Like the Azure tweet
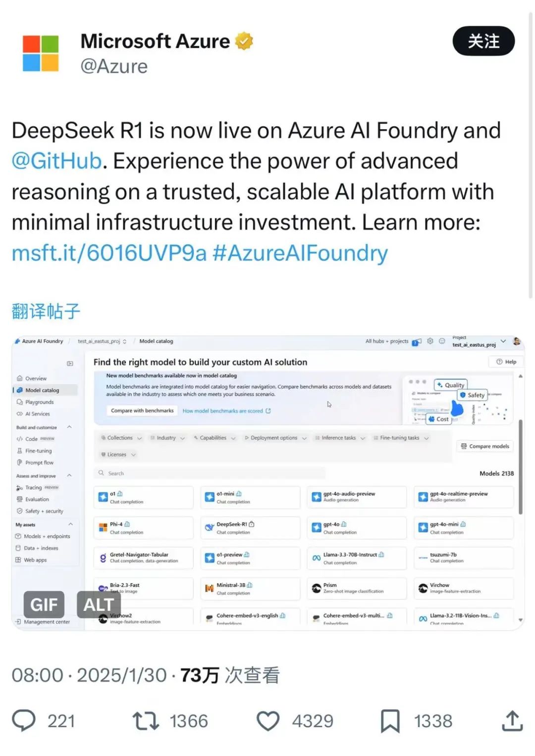The image size is (535, 756). coord(268,721)
